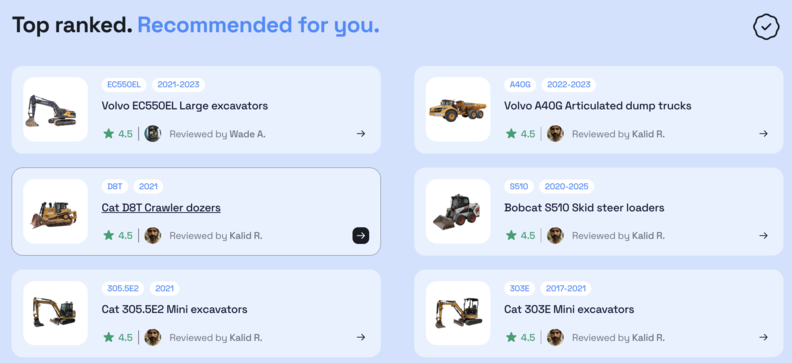Screen dimensions: 792x363
Task: Click the dark arrow on Cat D8T card
Action: click(x=361, y=235)
